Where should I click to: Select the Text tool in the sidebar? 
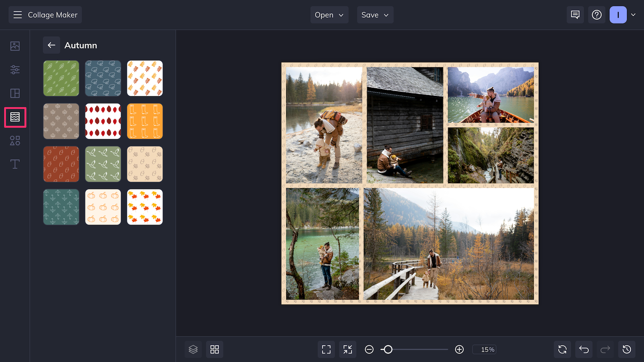(x=14, y=164)
